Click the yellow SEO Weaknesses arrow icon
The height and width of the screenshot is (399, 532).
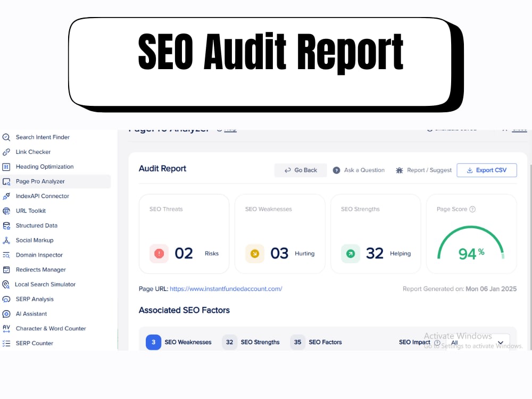pos(255,253)
